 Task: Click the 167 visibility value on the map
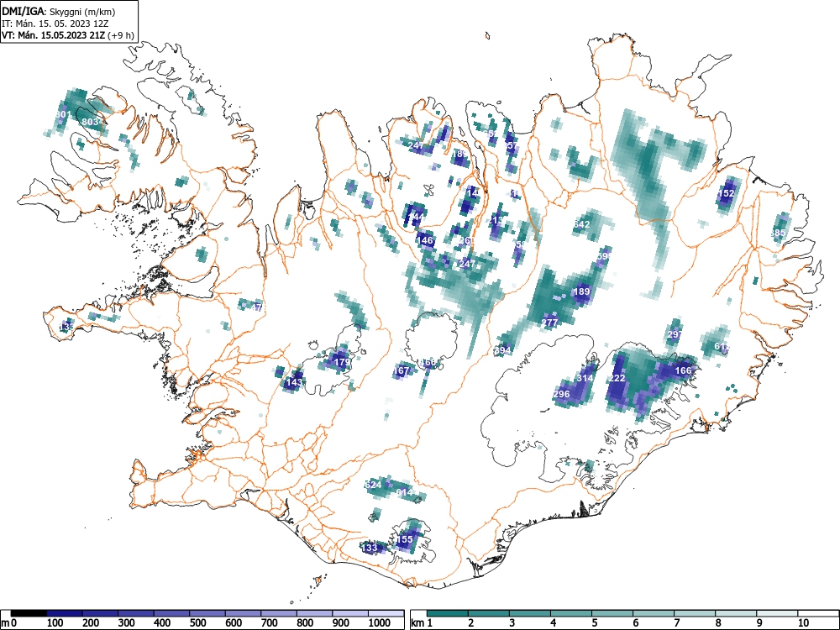(402, 370)
